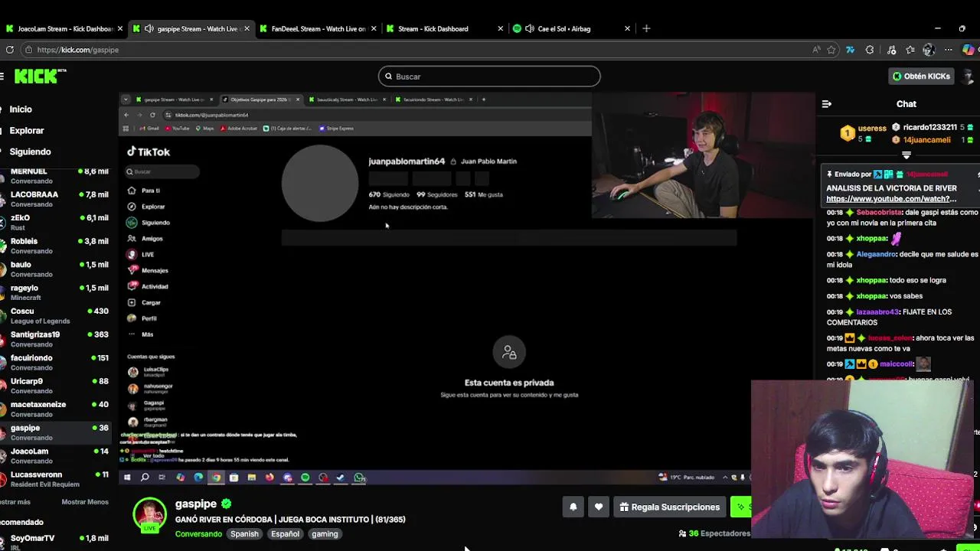
Task: Click the translate extension icon in toolbar
Action: [x=850, y=50]
